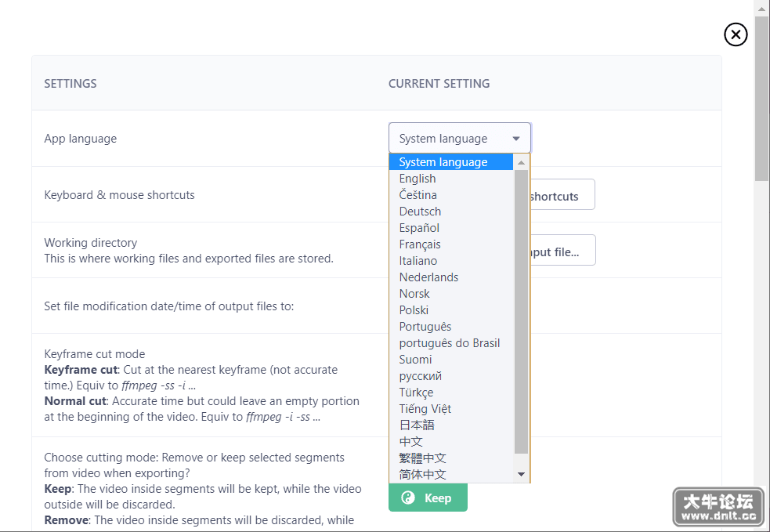The width and height of the screenshot is (770, 532).
Task: Select Norsk from the dropdown options
Action: 451,294
